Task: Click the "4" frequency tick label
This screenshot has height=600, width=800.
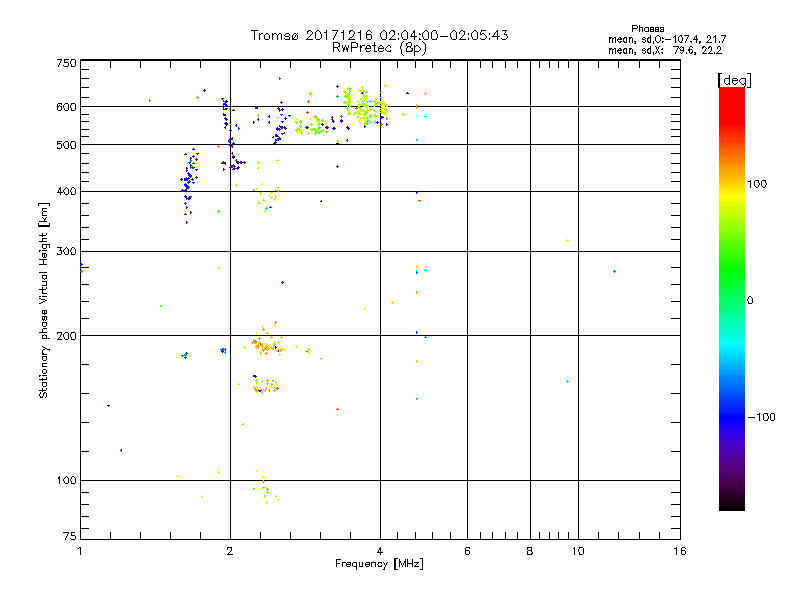Action: (380, 551)
